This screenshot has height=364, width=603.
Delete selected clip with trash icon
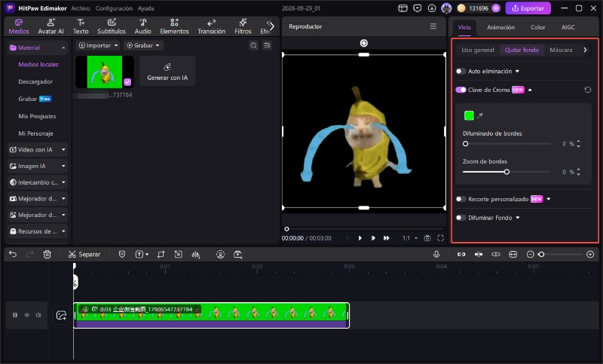pyautogui.click(x=47, y=254)
